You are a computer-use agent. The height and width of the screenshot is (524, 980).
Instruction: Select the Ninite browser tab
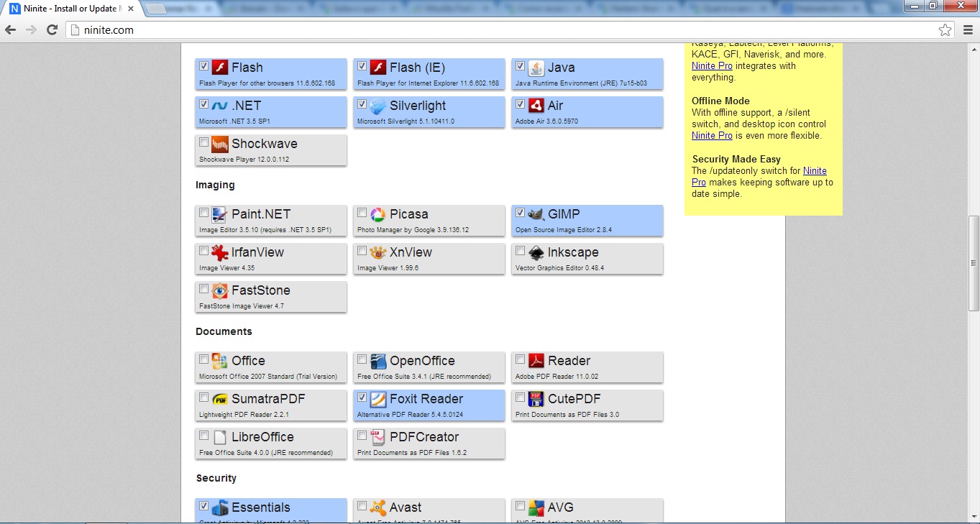point(72,9)
